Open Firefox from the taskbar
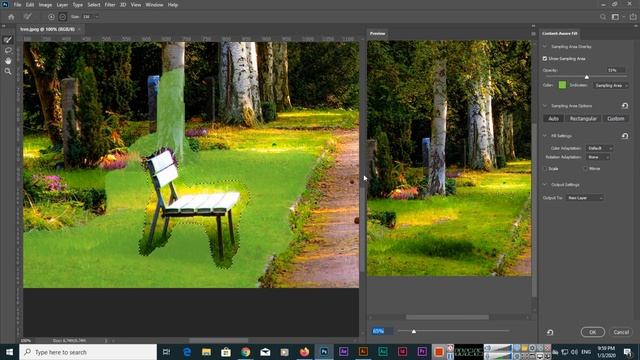 tap(304, 352)
